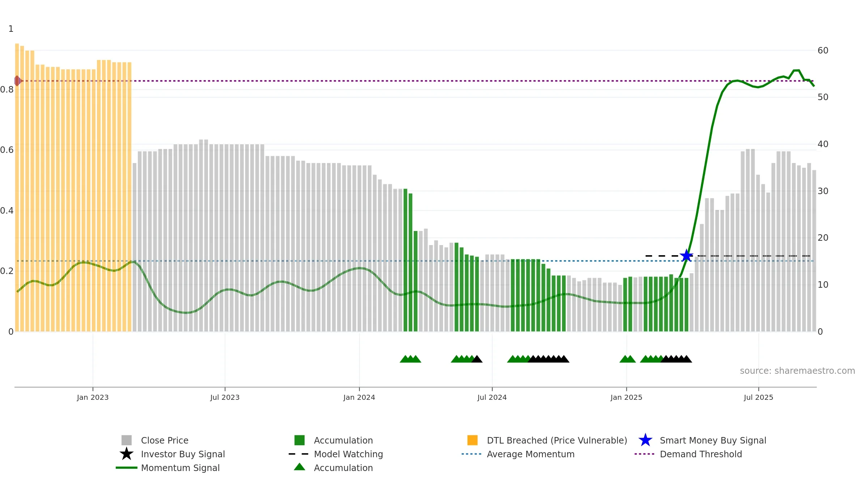Click the 60 right axis value
Screen dimensions: 868x488
pyautogui.click(x=823, y=51)
